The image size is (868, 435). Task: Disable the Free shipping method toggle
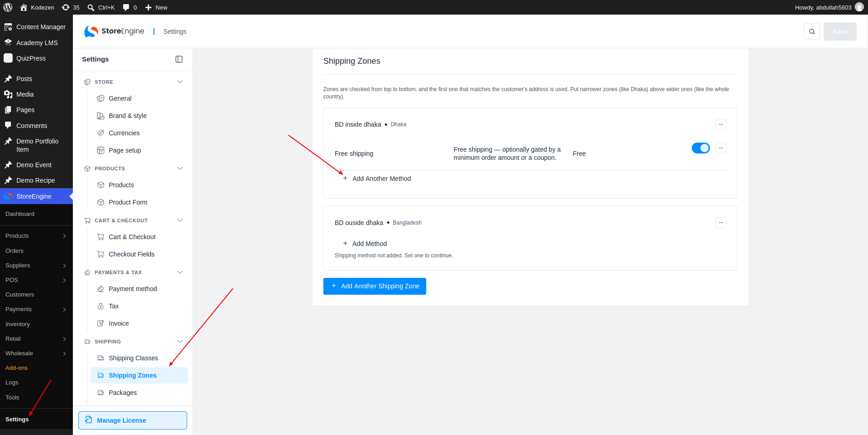point(701,148)
